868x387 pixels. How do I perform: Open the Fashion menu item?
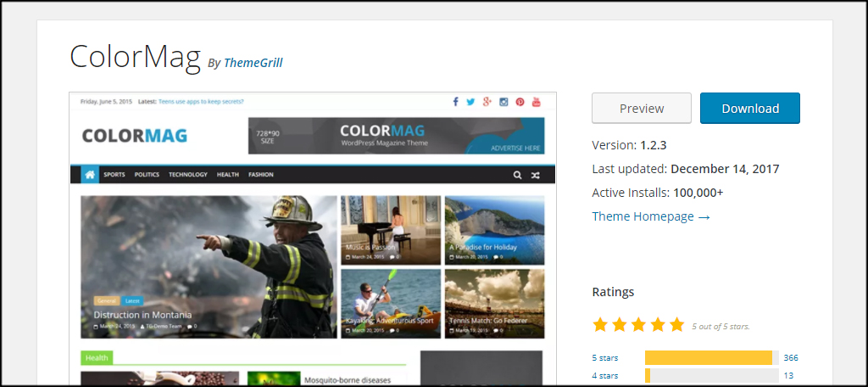click(260, 175)
